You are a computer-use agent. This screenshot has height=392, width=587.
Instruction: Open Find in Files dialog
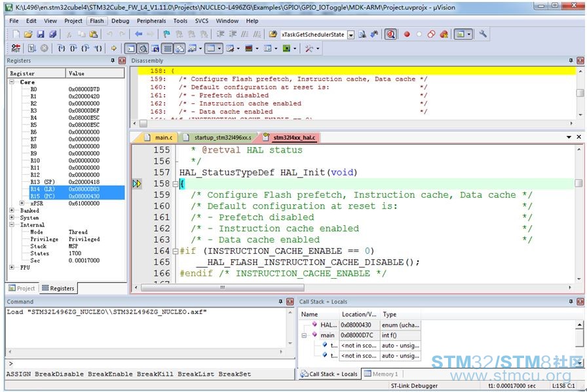273,35
